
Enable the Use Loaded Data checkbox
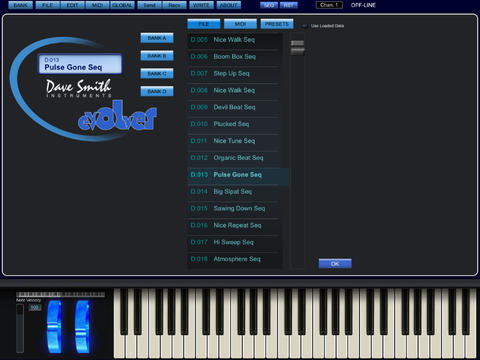pos(304,26)
